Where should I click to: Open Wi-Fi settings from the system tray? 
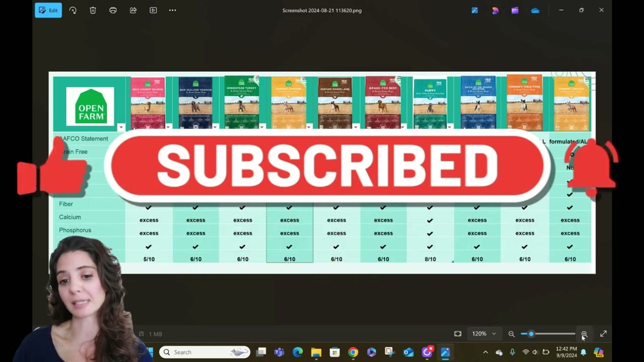(x=526, y=352)
